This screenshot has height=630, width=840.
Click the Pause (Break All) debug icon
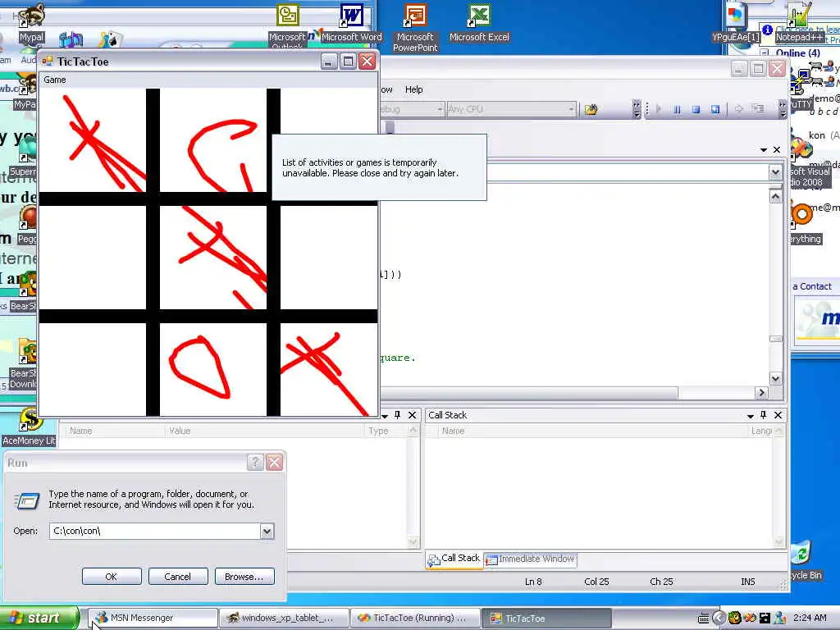(x=677, y=109)
